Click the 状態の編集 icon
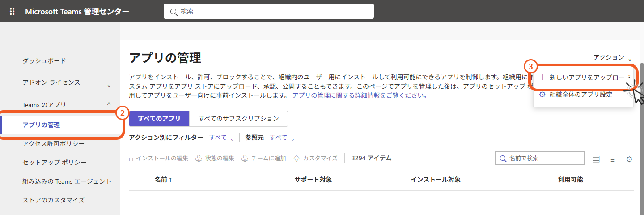Viewport: 644px width, 215px height. pos(199,159)
